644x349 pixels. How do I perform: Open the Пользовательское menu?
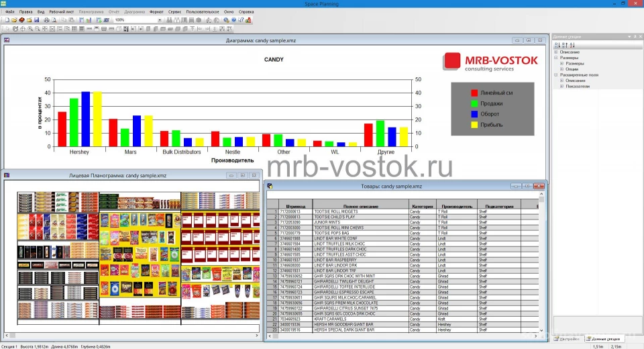[x=203, y=12]
